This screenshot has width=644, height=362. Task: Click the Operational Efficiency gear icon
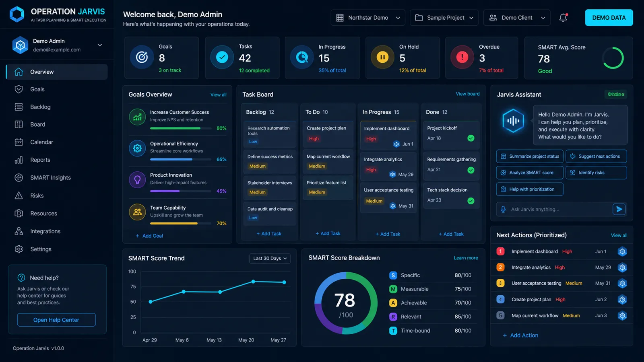click(x=137, y=148)
